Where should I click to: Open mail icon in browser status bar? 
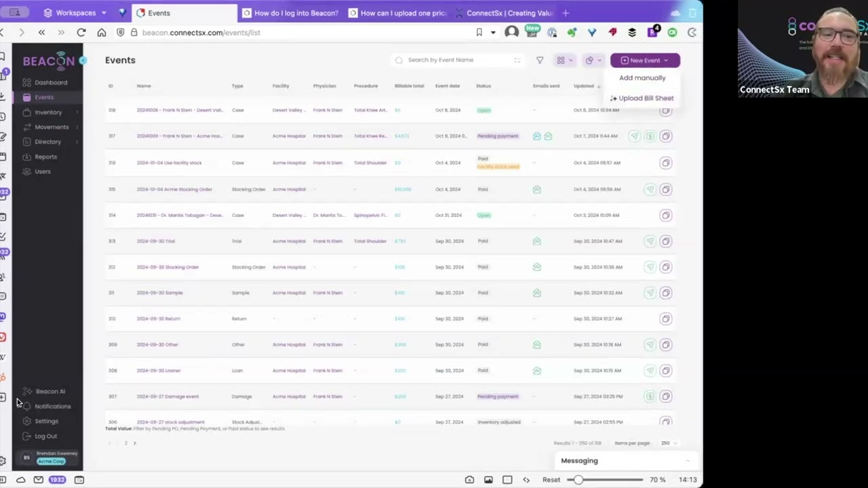click(x=39, y=480)
